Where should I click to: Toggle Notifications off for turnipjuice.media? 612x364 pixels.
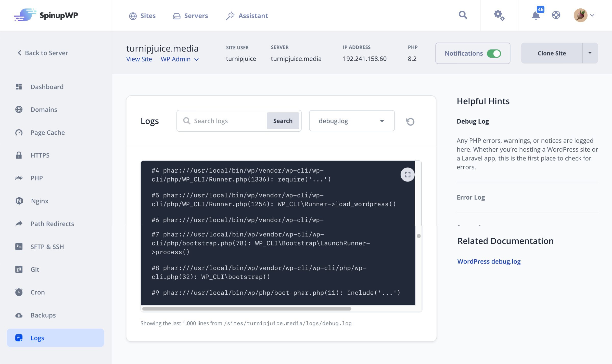tap(494, 53)
